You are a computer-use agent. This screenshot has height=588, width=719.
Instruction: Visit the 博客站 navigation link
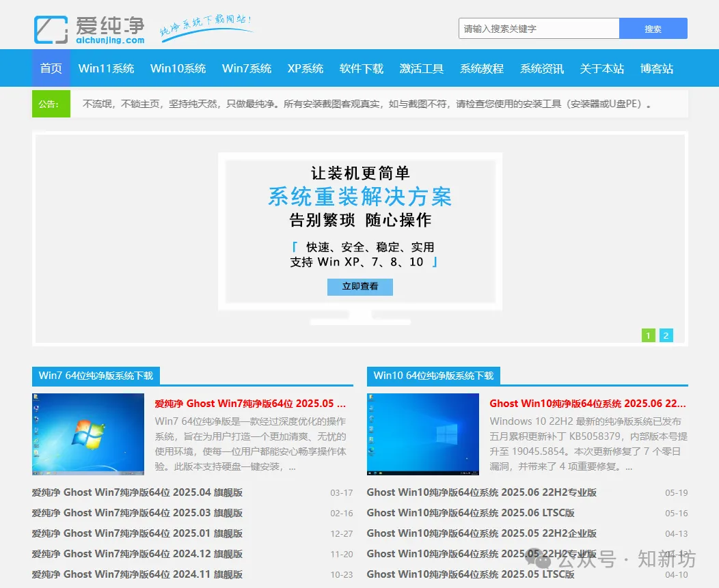tap(657, 68)
